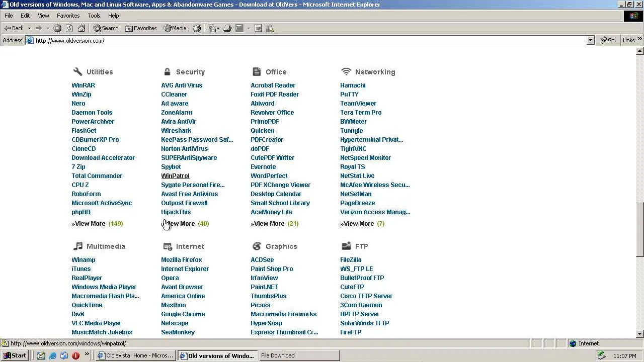644x362 pixels.
Task: Open the Windows Start button
Action: point(14,355)
